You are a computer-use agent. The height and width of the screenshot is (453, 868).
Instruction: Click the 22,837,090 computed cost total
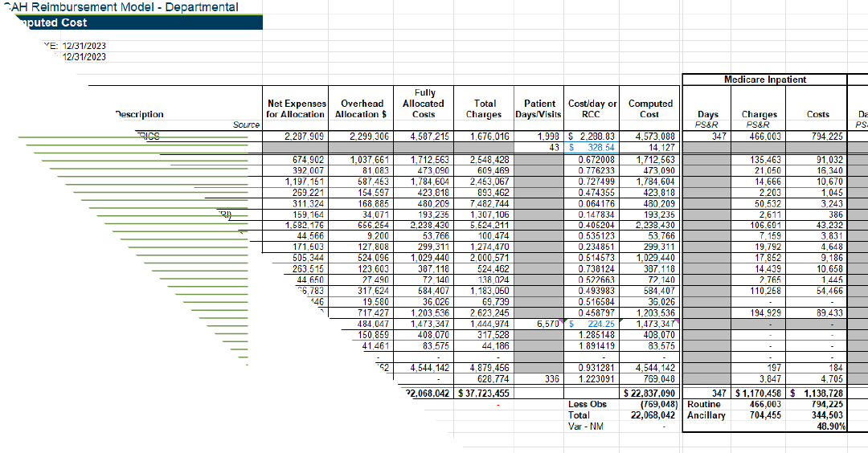click(x=649, y=394)
